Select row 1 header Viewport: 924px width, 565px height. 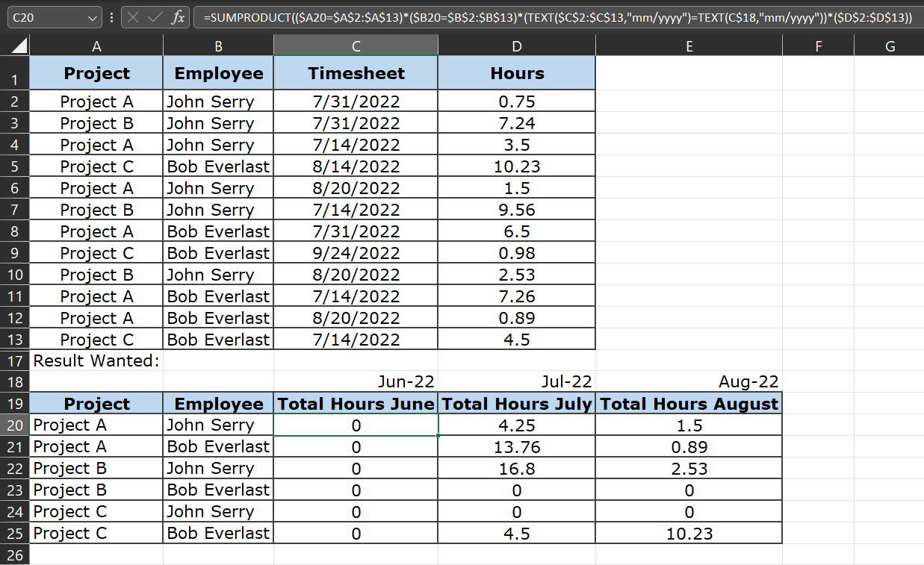[14, 73]
